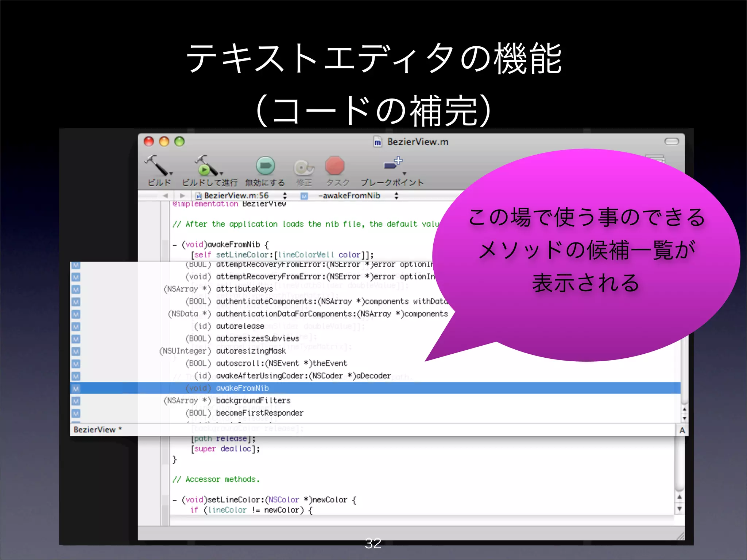The image size is (747, 560).
Task: Click the M icon beside autoresizingMask row
Action: 76,351
